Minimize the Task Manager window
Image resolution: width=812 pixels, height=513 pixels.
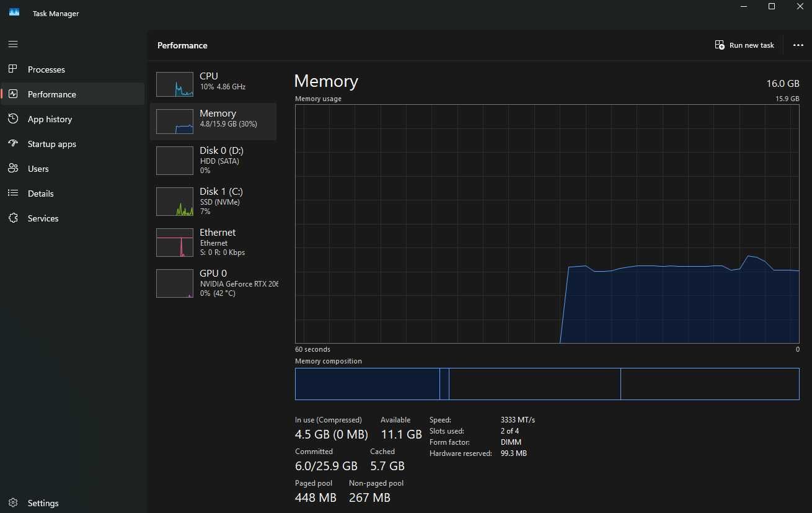[744, 6]
